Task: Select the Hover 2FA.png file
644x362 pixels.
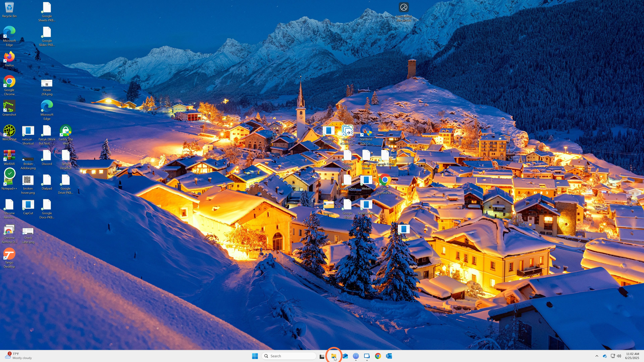Action: point(47,87)
